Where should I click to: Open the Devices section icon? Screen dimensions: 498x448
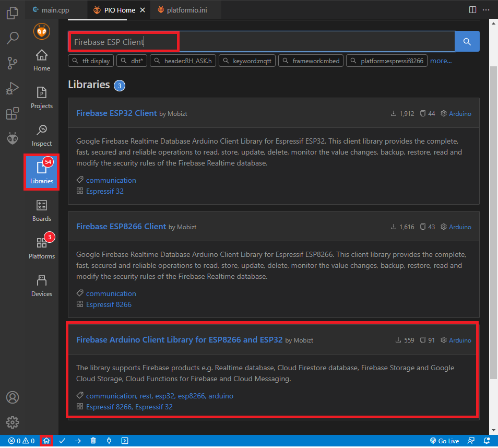(41, 285)
